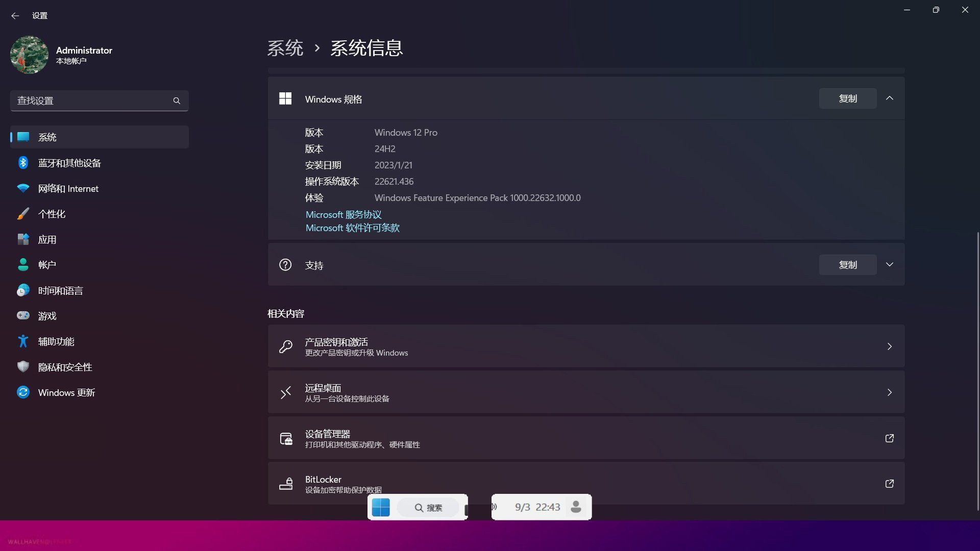Go to 系统 breadcrumb link
The width and height of the screenshot is (980, 551).
pyautogui.click(x=285, y=48)
